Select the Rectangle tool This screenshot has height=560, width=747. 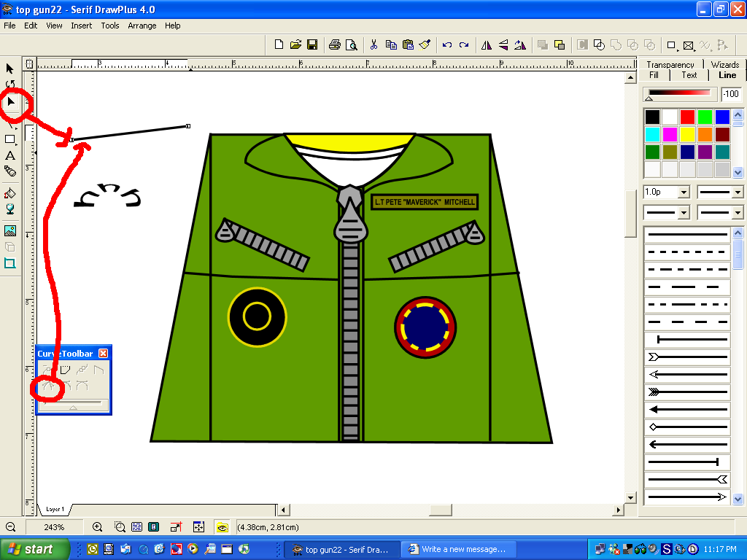[9, 139]
